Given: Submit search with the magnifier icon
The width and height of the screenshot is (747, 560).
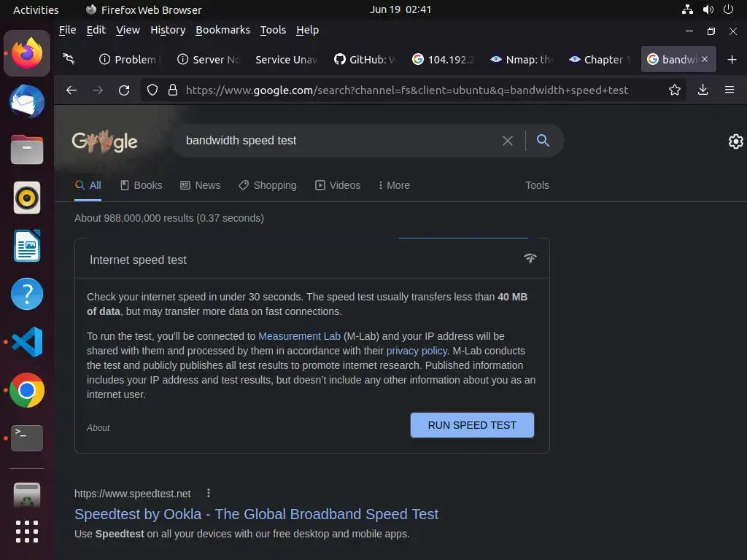Looking at the screenshot, I should tap(543, 141).
